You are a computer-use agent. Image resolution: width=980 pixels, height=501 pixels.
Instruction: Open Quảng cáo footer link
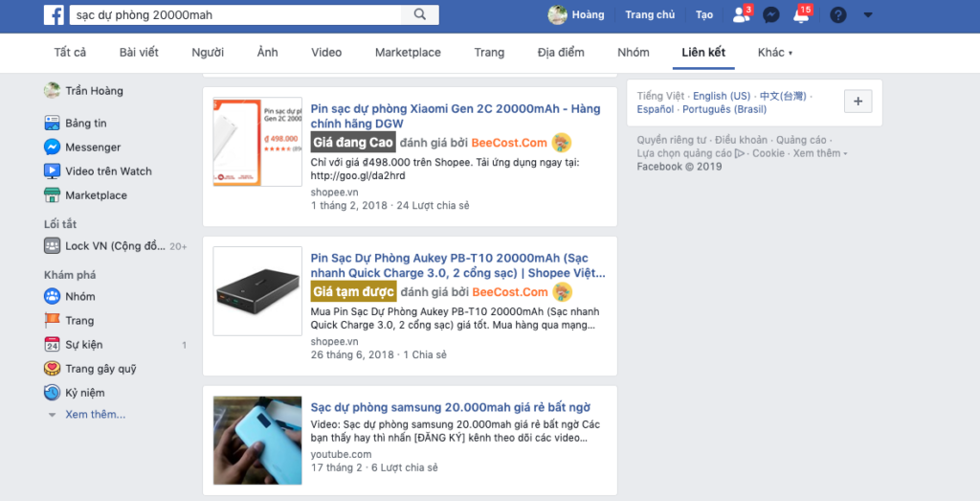click(x=801, y=140)
